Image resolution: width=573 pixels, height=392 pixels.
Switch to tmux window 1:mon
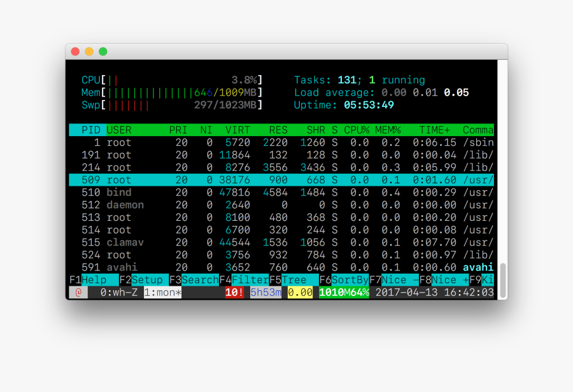(162, 292)
